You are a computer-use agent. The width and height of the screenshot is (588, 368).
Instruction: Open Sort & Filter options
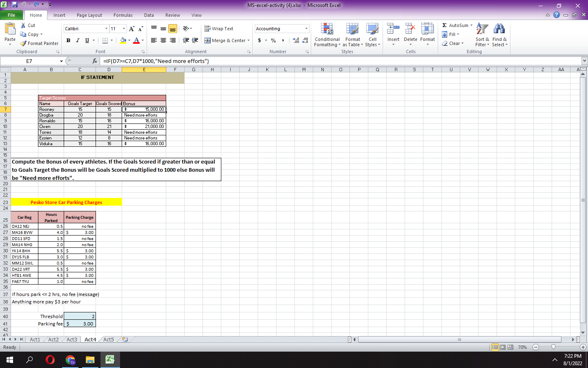(482, 35)
